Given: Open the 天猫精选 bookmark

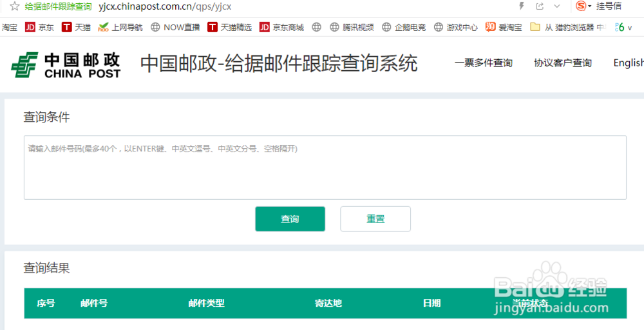Looking at the screenshot, I should coord(230,28).
